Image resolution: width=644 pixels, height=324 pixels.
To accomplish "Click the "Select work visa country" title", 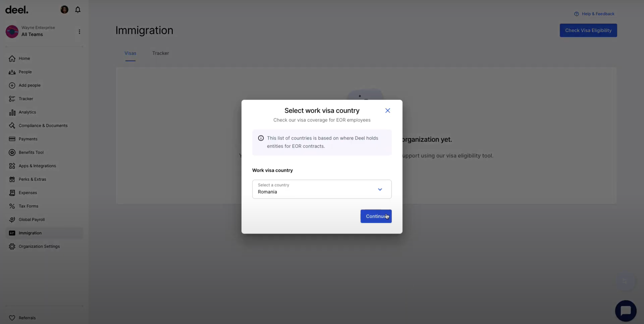I will (x=322, y=111).
